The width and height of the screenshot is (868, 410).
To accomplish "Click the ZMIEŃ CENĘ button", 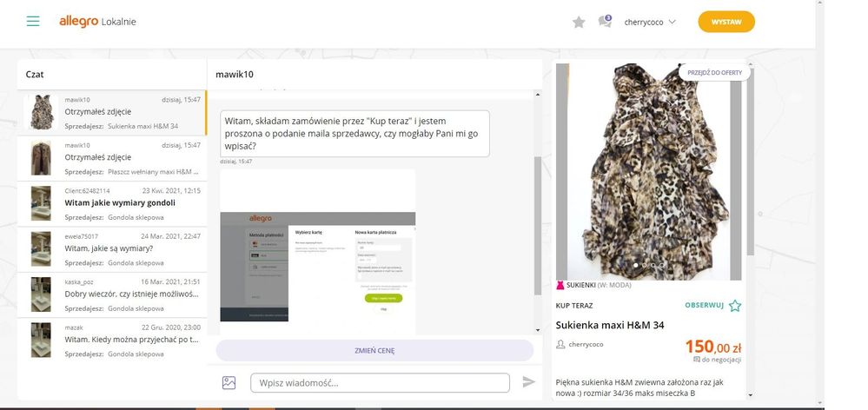I will click(374, 350).
